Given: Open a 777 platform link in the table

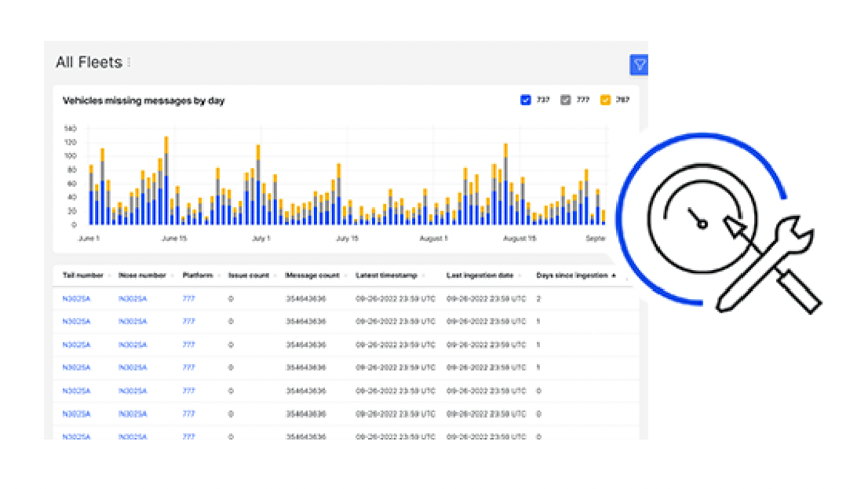Looking at the screenshot, I should tap(188, 298).
